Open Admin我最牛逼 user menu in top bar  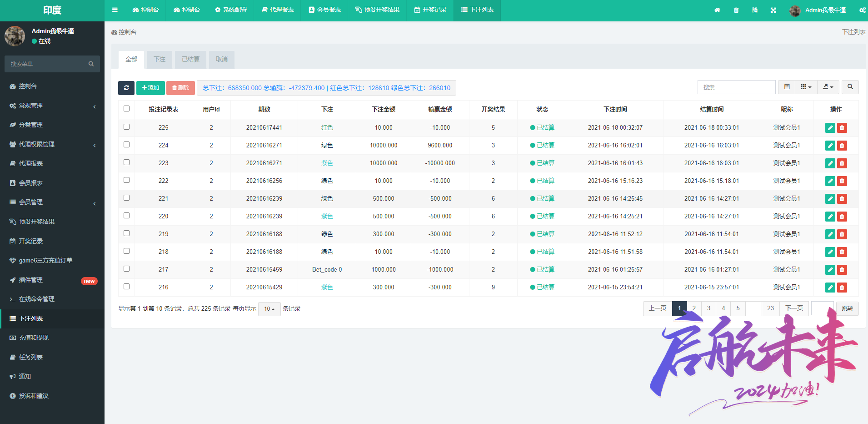coord(818,10)
